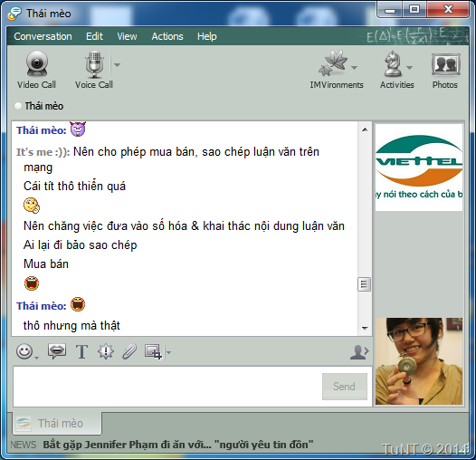The height and width of the screenshot is (460, 476).
Task: Click the scroll up arrow in chat
Action: (x=365, y=129)
